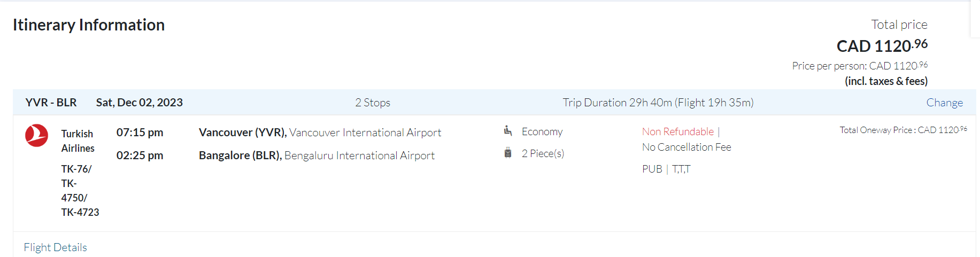Click the flight numbers TK-76/TK-4750/TK-4723
This screenshot has width=980, height=257.
[80, 191]
